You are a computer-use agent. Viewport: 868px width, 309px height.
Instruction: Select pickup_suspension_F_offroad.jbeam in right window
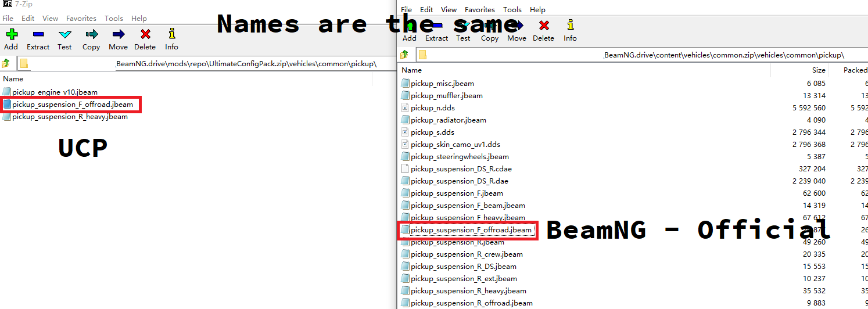(x=471, y=230)
